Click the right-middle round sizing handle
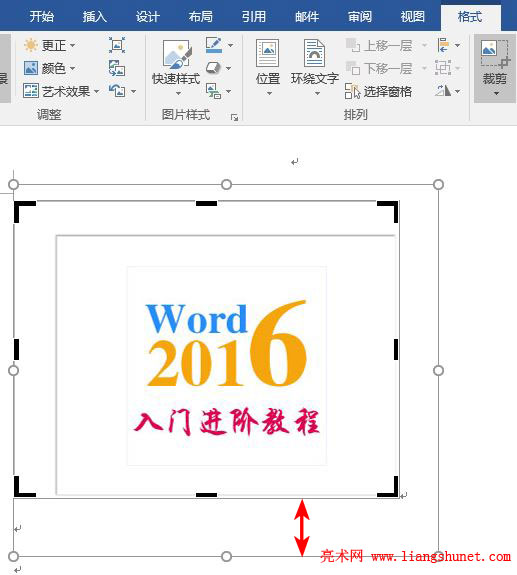This screenshot has height=575, width=517. [x=439, y=371]
